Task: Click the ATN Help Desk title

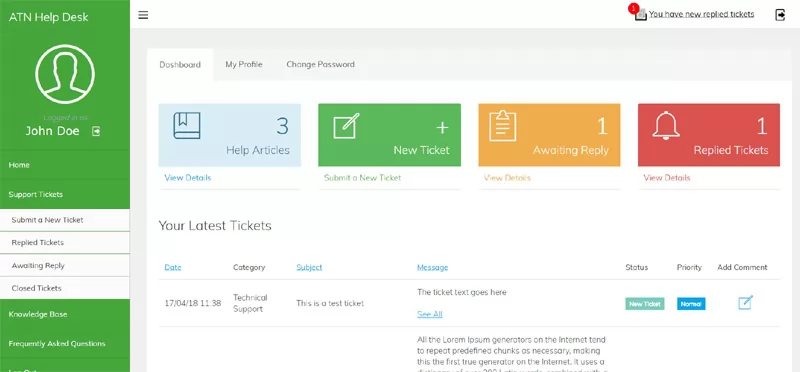Action: click(48, 17)
